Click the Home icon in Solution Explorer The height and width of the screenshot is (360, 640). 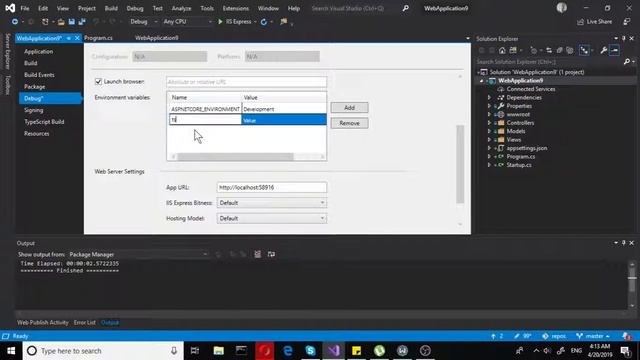[502, 50]
